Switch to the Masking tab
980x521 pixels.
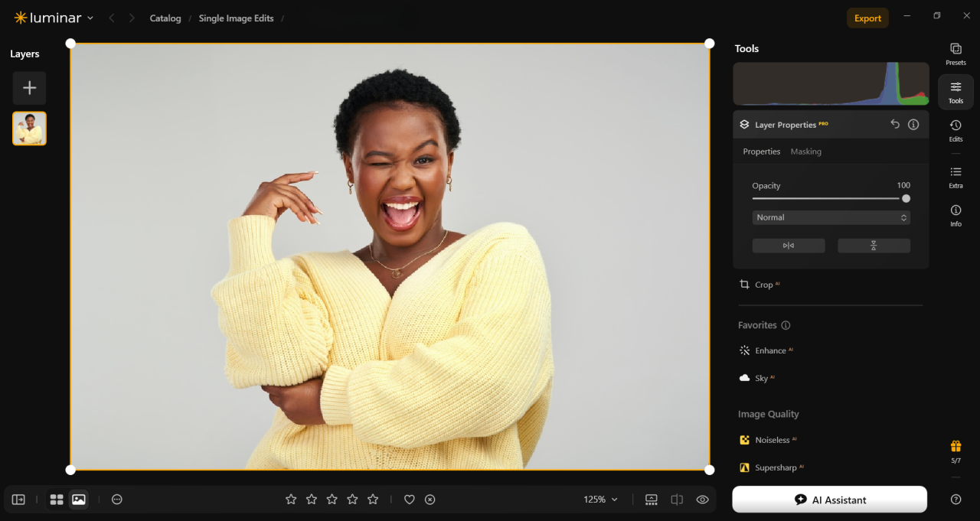pyautogui.click(x=806, y=151)
